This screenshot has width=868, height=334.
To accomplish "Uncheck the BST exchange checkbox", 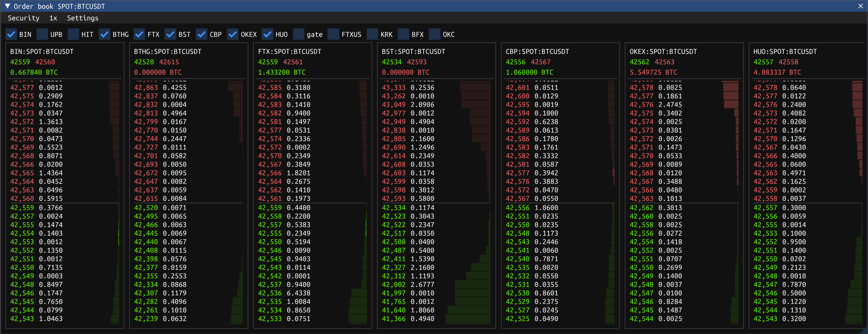I will (170, 34).
